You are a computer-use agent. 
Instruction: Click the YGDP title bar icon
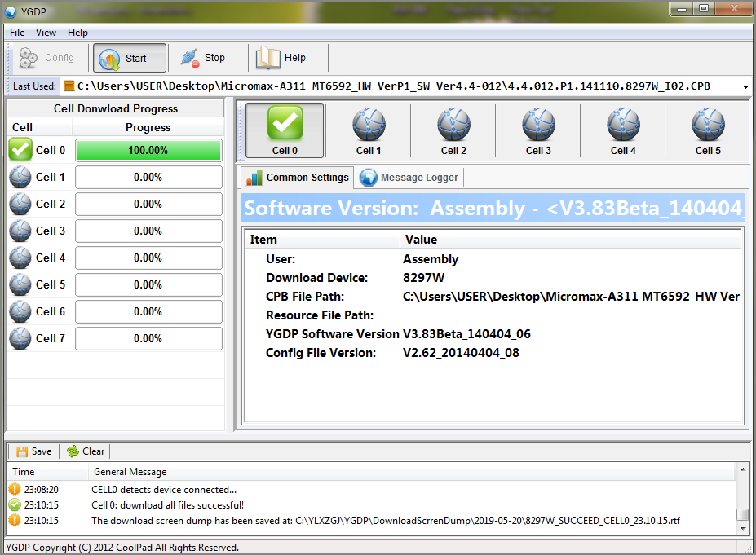tap(10, 12)
